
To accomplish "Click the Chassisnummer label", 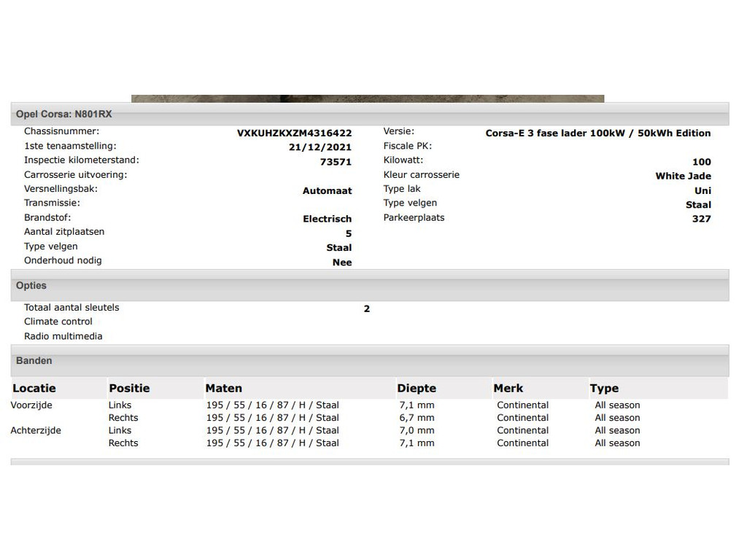I will click(x=62, y=131).
